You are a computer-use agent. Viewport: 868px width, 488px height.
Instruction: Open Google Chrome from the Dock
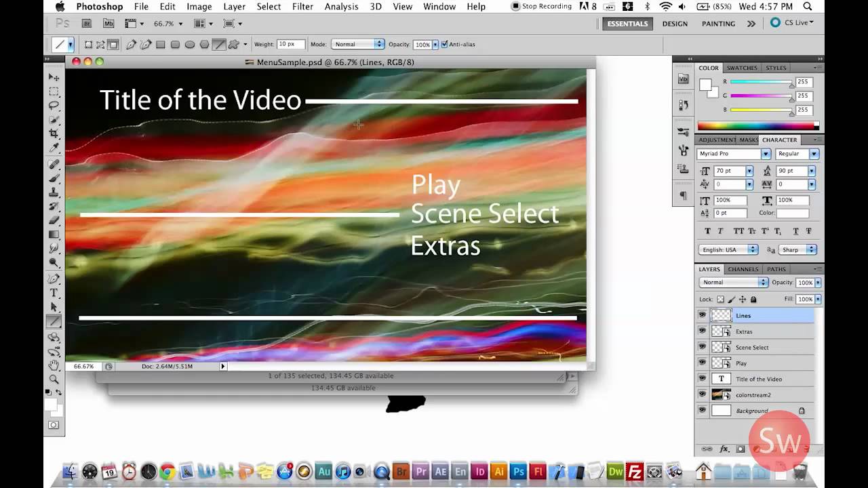[x=167, y=471]
